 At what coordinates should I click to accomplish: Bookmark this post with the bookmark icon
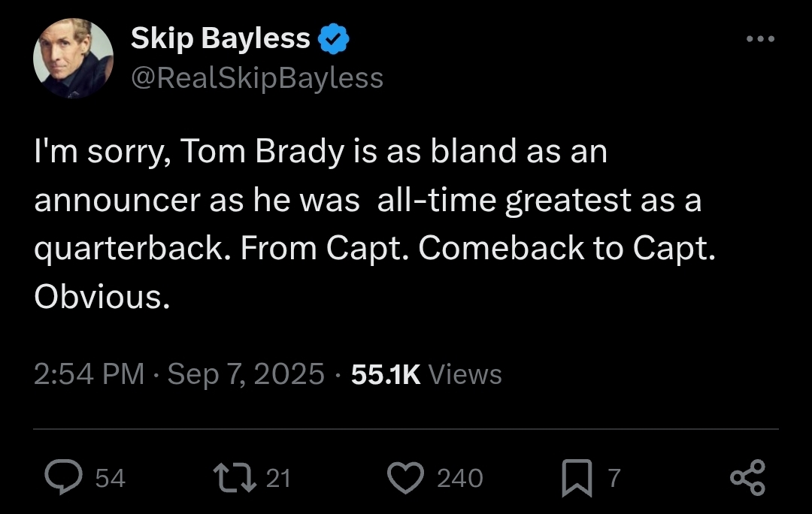coord(576,479)
